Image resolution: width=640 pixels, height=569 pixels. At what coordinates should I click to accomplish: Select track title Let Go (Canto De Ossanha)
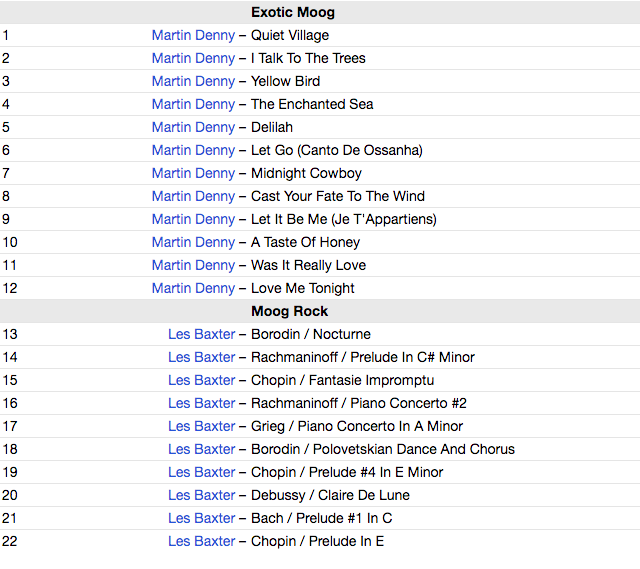pos(336,150)
